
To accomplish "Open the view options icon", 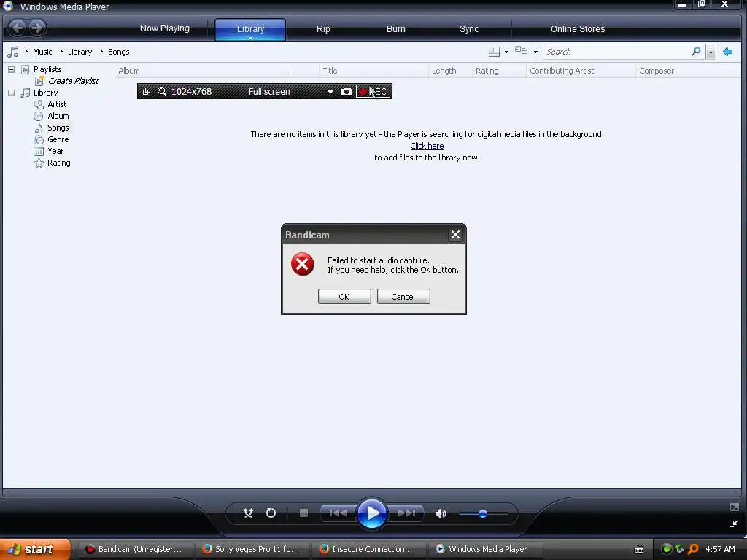I will [521, 51].
